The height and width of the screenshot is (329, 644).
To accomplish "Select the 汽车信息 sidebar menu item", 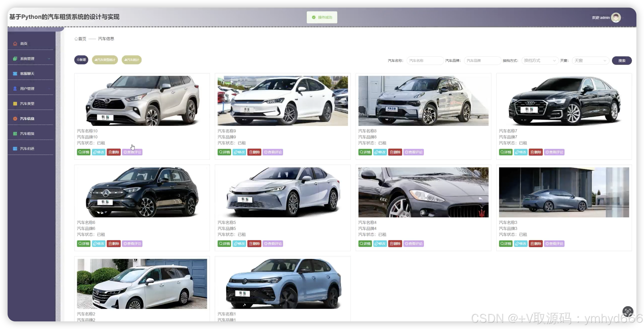I will point(27,119).
